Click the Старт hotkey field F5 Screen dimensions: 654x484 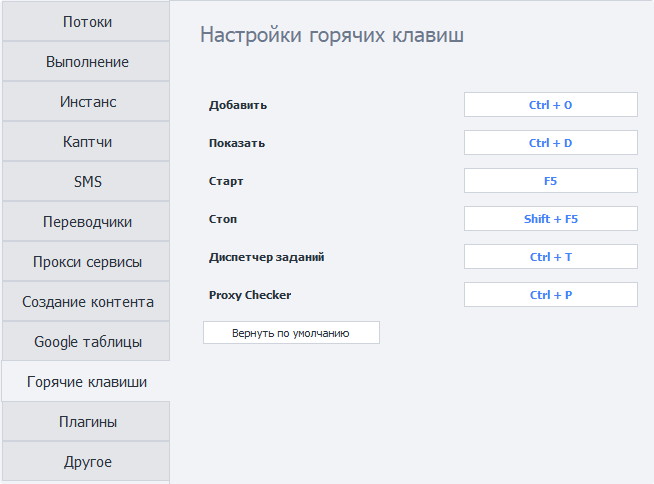[x=550, y=181]
